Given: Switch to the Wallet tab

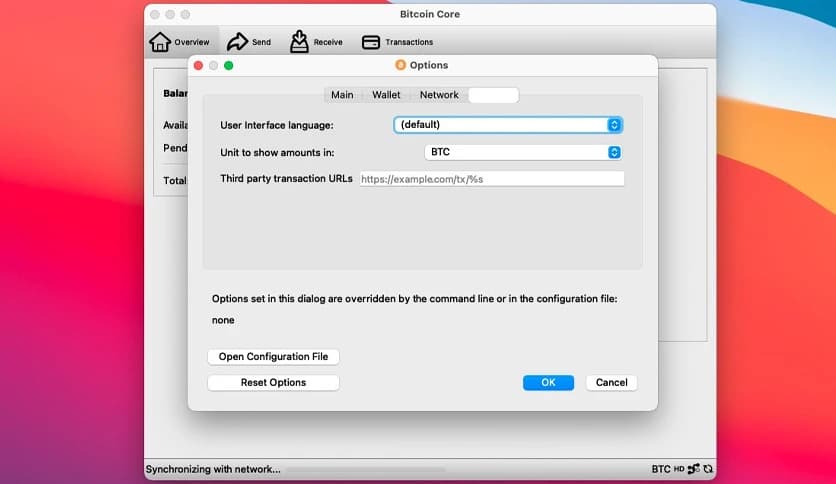Looking at the screenshot, I should coord(386,95).
